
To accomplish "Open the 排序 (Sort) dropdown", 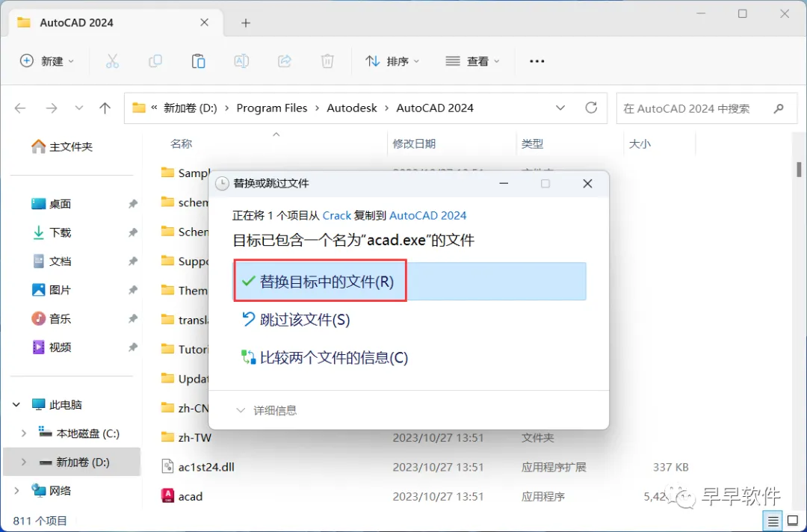I will [x=392, y=61].
